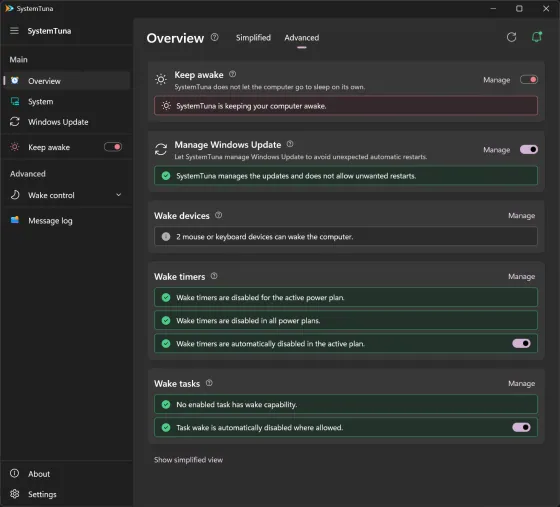560x507 pixels.
Task: Open Windows Update page in sidebar
Action: (x=67, y=122)
